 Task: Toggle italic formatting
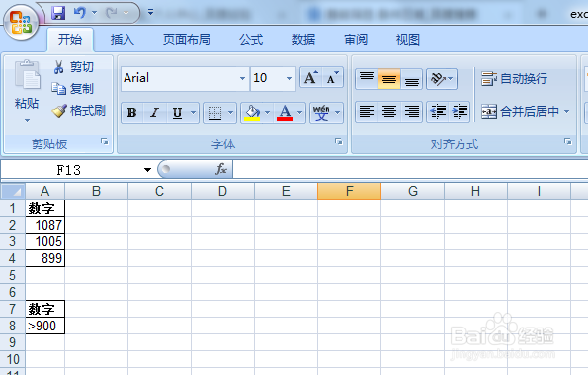(x=154, y=113)
